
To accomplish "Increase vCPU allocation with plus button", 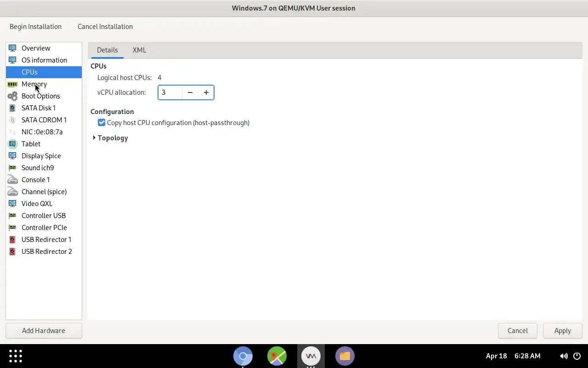I will pos(206,92).
